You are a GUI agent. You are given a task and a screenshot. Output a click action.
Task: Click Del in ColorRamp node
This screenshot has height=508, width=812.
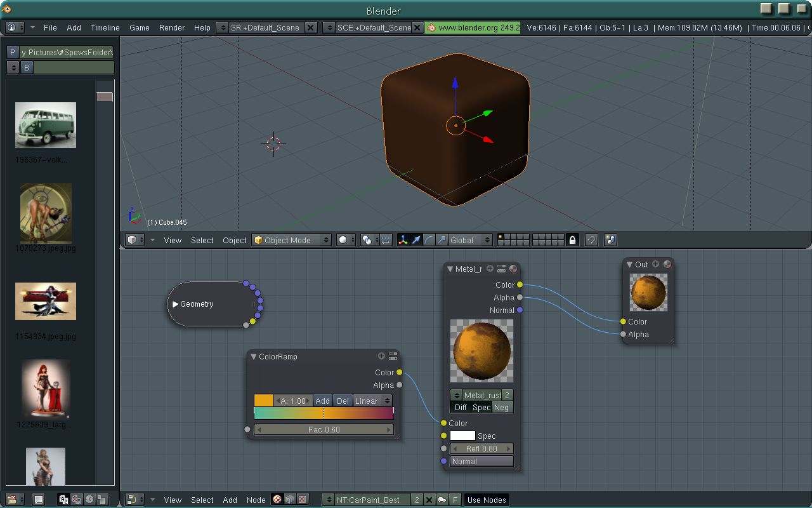[343, 401]
